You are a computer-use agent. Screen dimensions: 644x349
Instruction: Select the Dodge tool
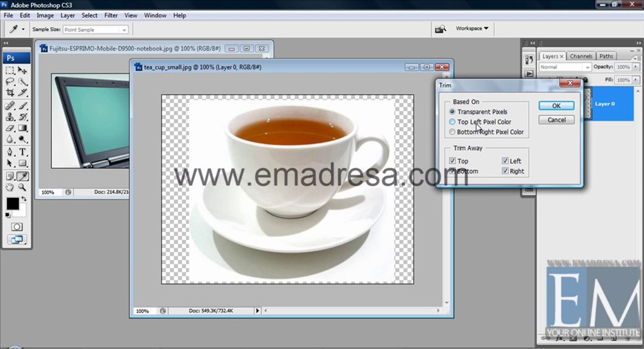pos(23,139)
